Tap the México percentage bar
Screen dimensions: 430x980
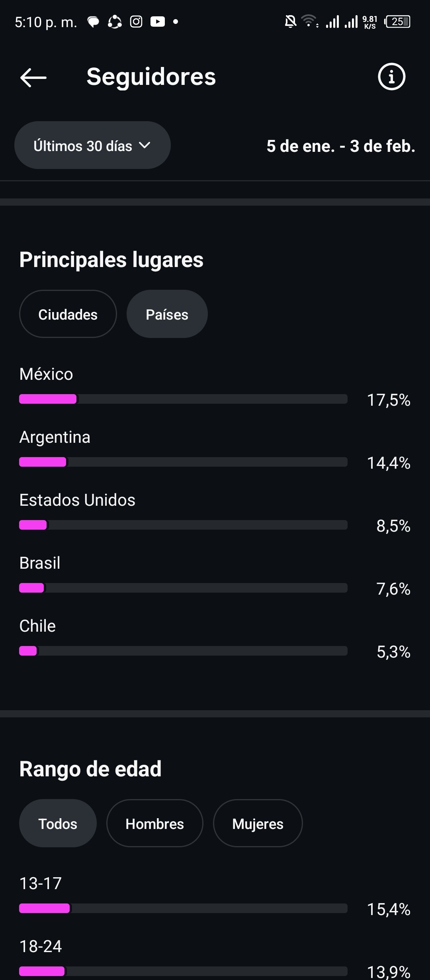tap(183, 399)
